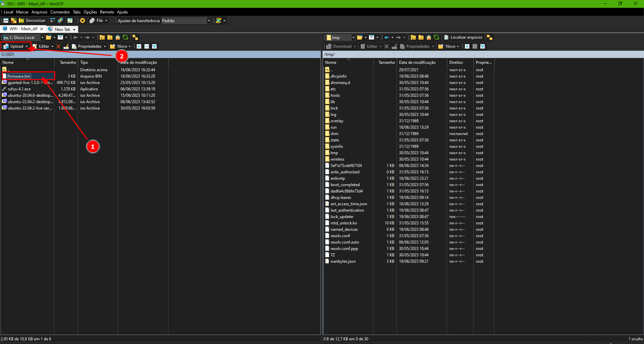Open the Comandos menu
The width and height of the screenshot is (644, 344).
point(60,12)
